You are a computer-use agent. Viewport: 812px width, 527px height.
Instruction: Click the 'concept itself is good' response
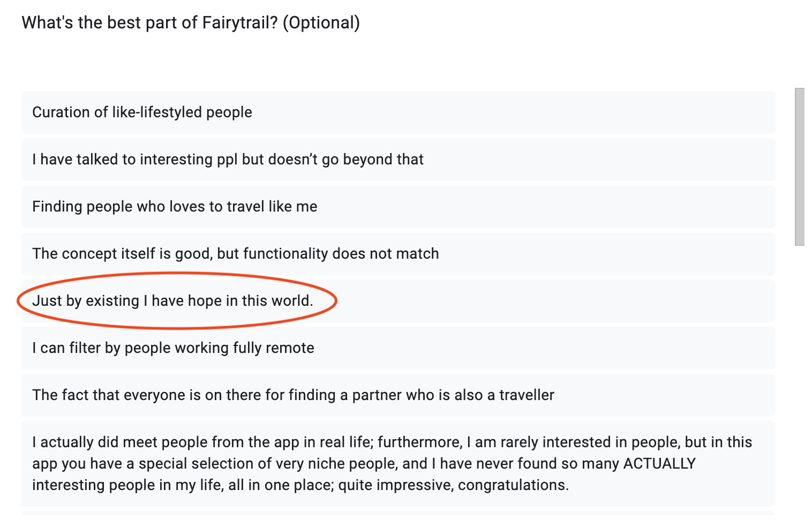399,254
